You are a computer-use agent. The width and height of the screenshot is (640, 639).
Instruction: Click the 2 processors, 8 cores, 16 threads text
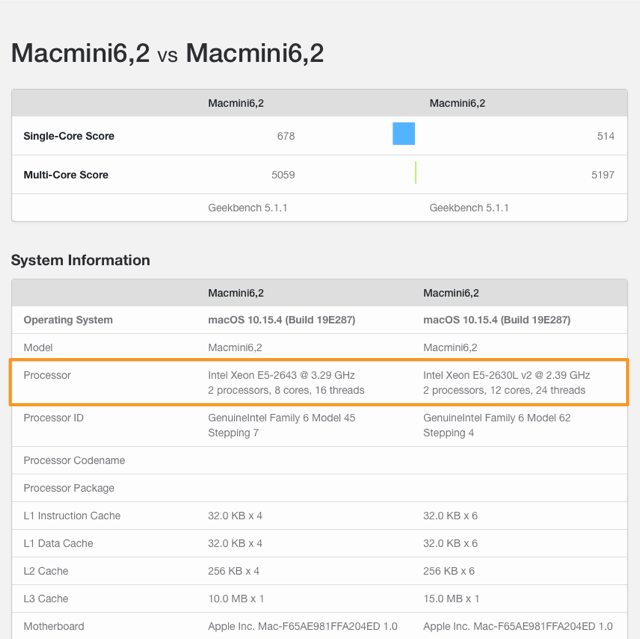[286, 390]
